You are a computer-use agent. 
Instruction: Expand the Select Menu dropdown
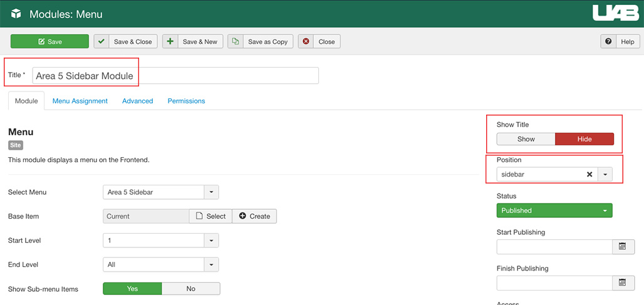coord(211,192)
